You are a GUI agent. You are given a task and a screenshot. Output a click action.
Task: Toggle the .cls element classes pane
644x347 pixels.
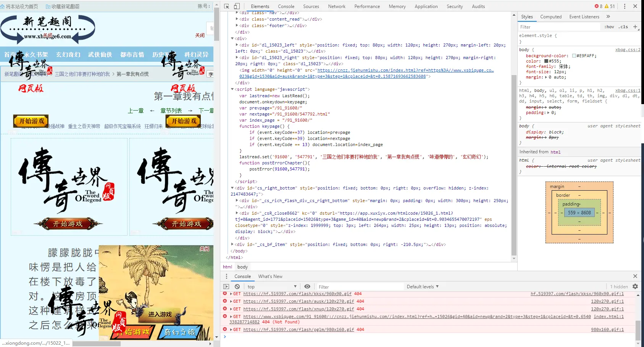pyautogui.click(x=623, y=27)
